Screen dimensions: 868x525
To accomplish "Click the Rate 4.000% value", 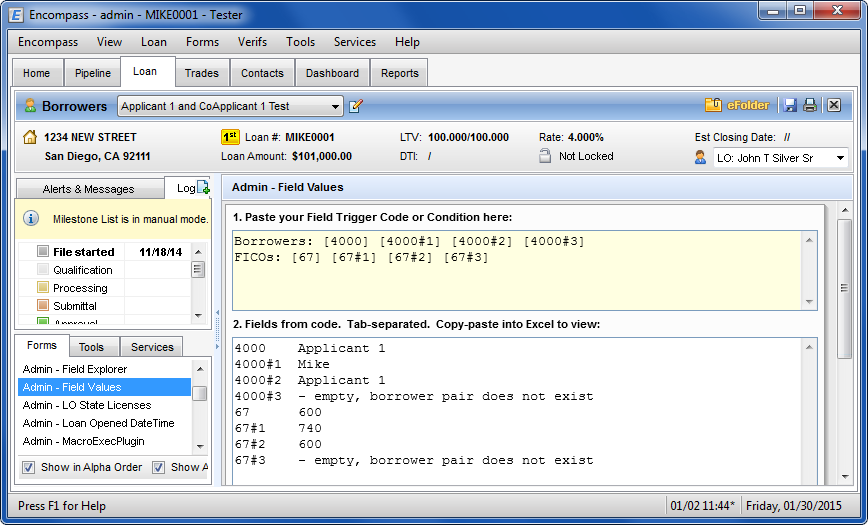I will 586,137.
